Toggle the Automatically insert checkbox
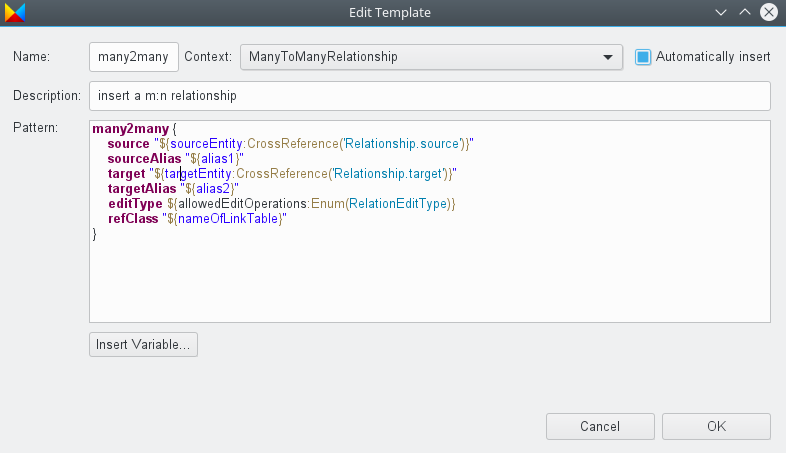This screenshot has height=453, width=786. tap(643, 57)
